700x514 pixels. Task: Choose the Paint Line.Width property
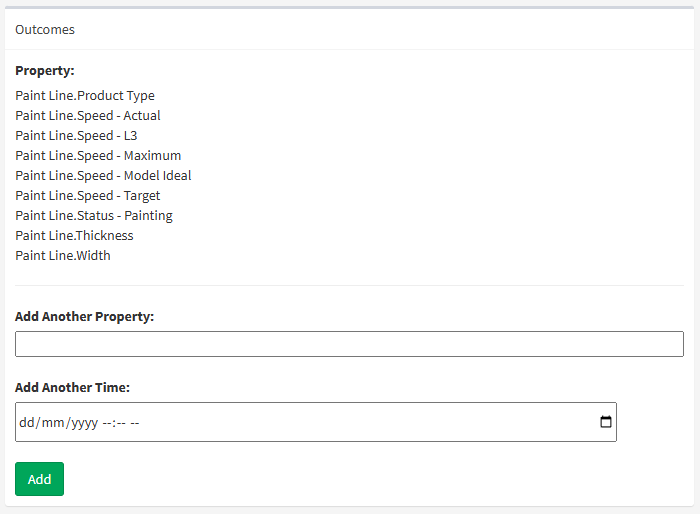click(63, 256)
